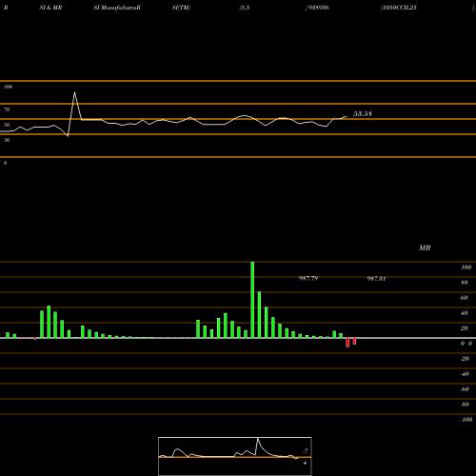Click the '80' label on MR axis

(x=465, y=283)
